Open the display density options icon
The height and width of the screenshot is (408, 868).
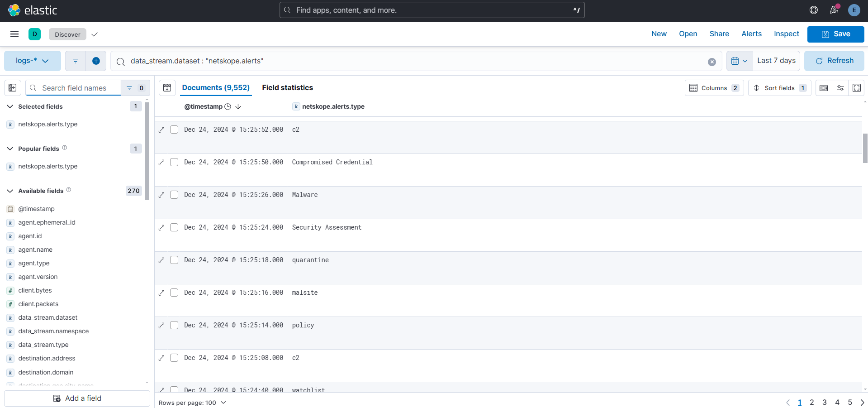tap(840, 88)
